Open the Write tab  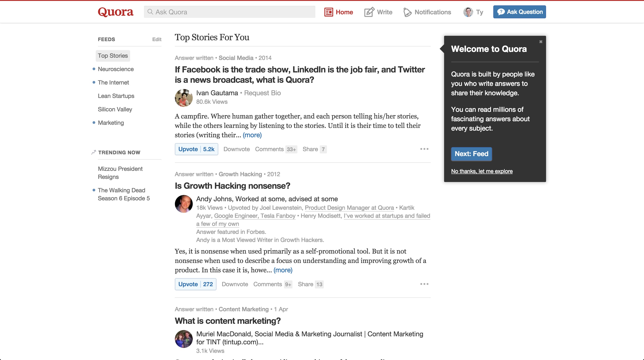click(378, 12)
